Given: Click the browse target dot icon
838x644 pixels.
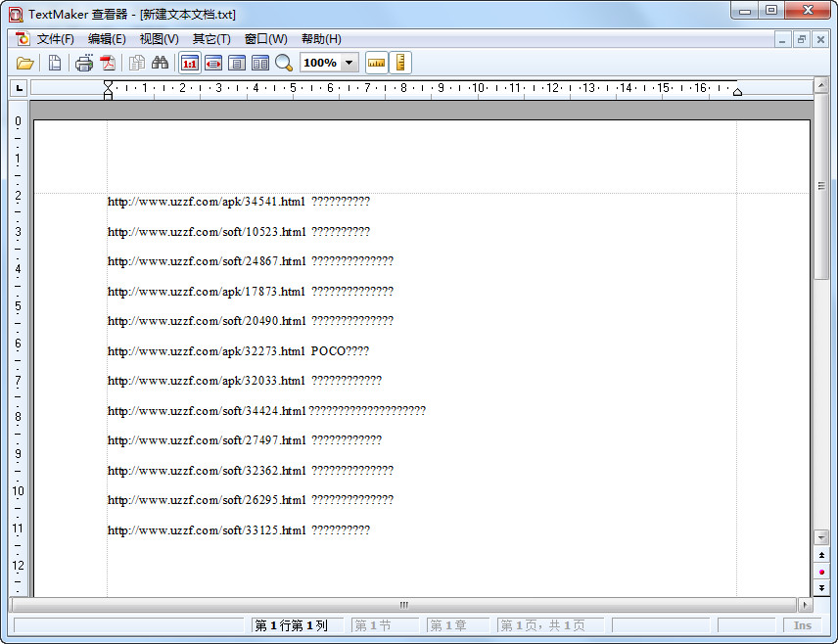Looking at the screenshot, I should (x=821, y=572).
